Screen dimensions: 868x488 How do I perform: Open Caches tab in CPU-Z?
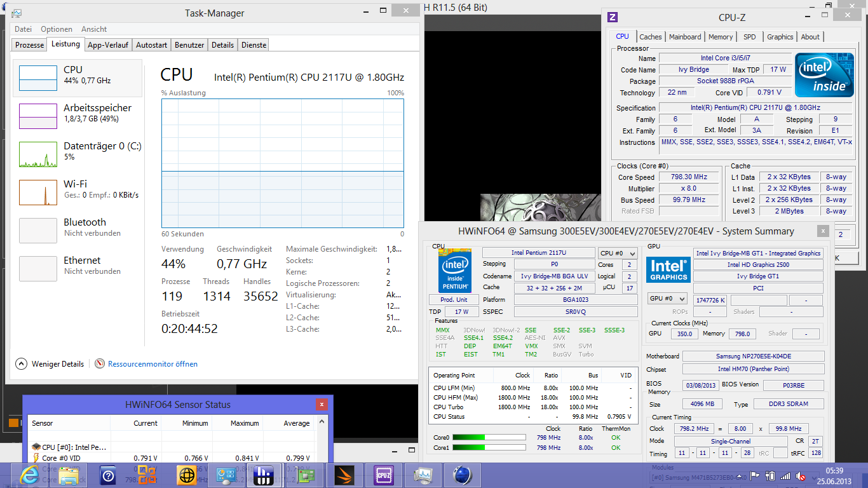pyautogui.click(x=651, y=37)
